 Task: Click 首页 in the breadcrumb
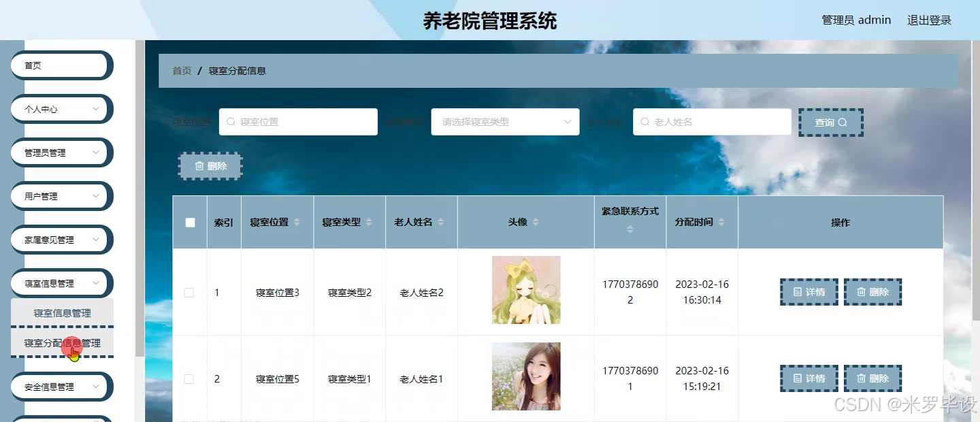[182, 71]
